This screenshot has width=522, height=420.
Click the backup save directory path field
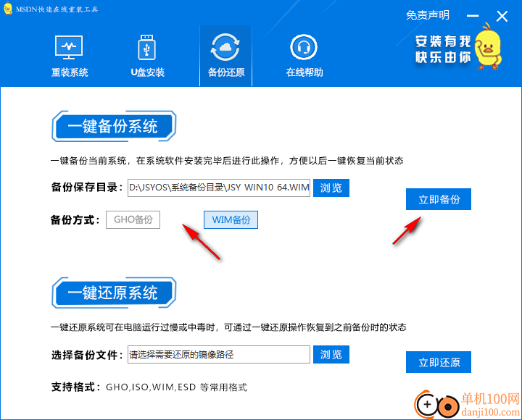[219, 188]
